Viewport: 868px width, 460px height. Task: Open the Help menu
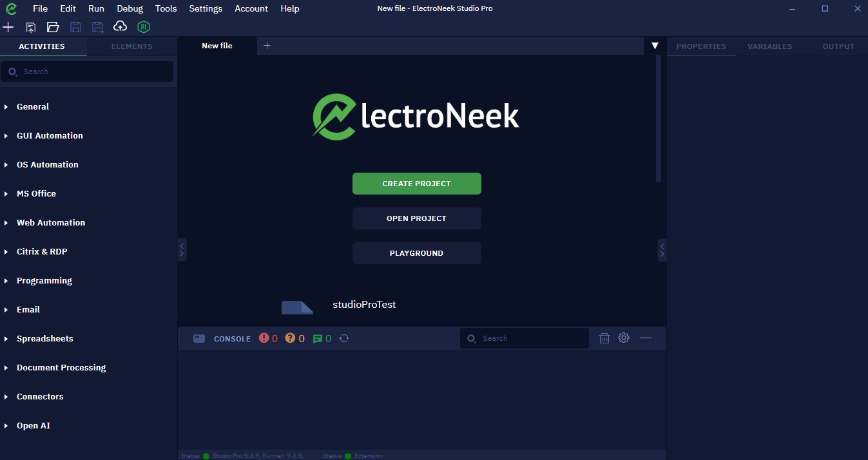click(x=290, y=8)
